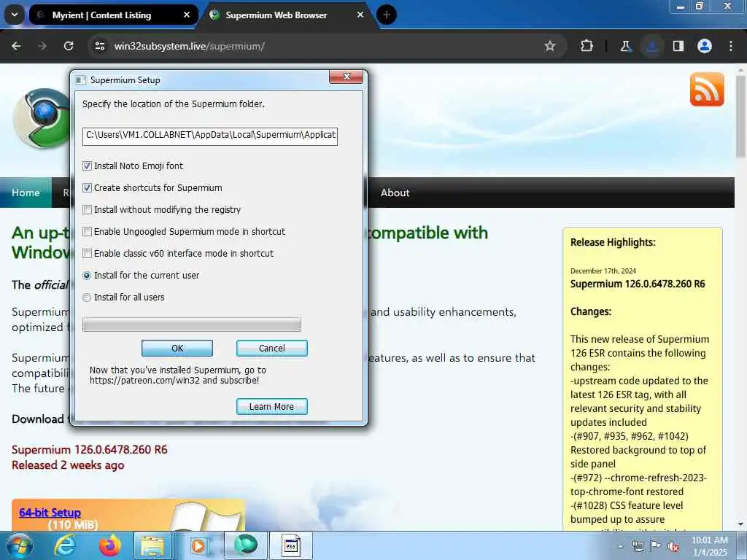
Task: Show downloads from toolbar icon
Action: point(651,46)
